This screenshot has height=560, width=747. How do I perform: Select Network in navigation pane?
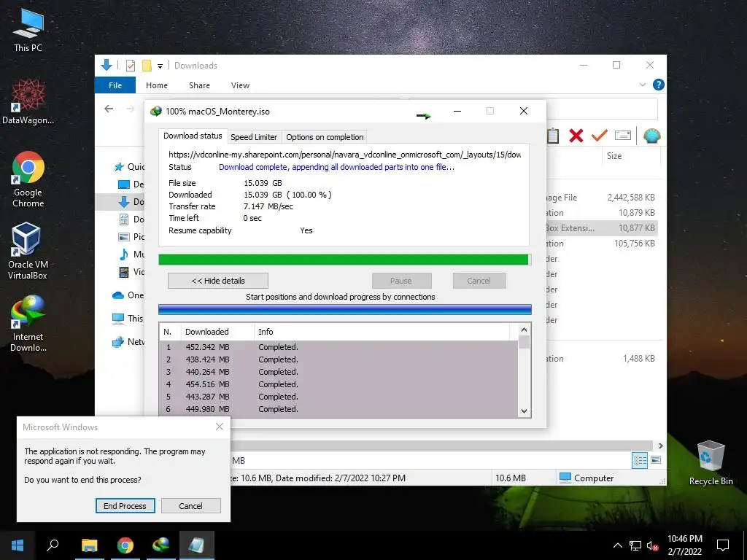coord(128,341)
